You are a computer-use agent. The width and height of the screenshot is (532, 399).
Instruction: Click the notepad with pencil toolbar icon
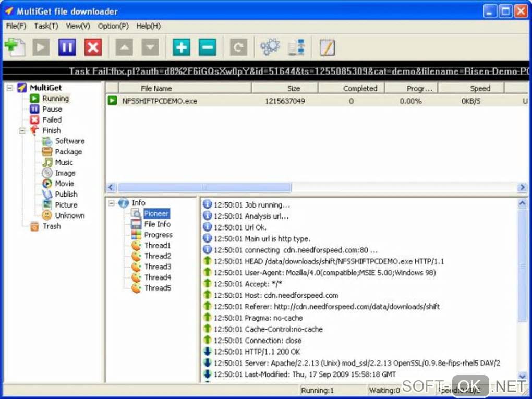[328, 47]
